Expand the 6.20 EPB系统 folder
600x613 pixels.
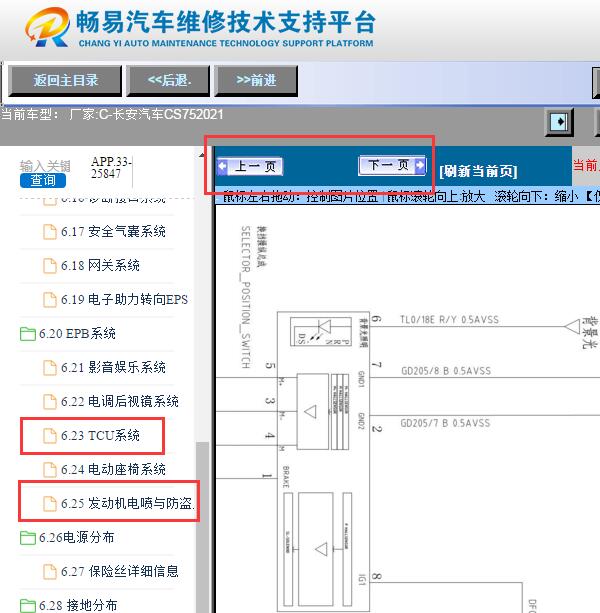77,333
